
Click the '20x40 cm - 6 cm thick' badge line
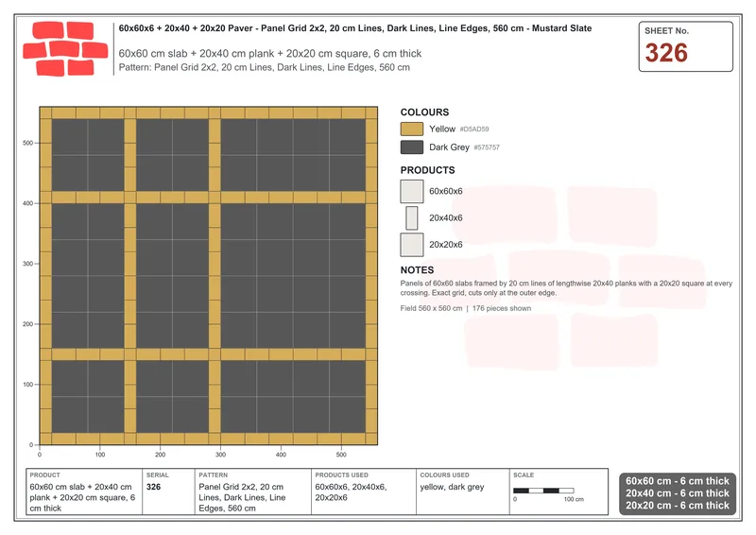click(x=678, y=493)
